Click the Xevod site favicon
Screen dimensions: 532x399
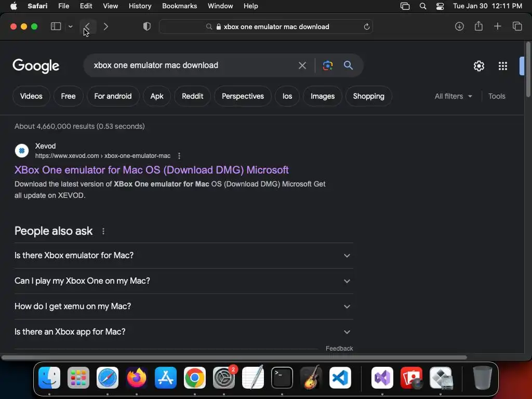click(x=22, y=150)
